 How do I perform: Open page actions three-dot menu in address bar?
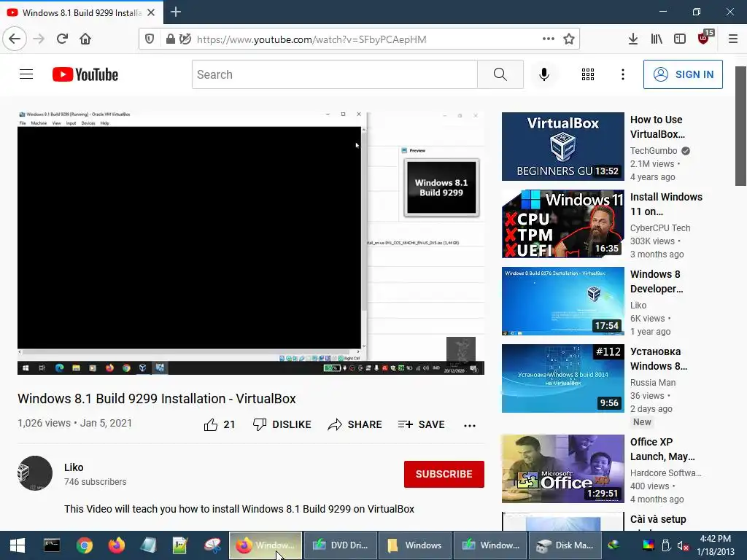pyautogui.click(x=549, y=39)
